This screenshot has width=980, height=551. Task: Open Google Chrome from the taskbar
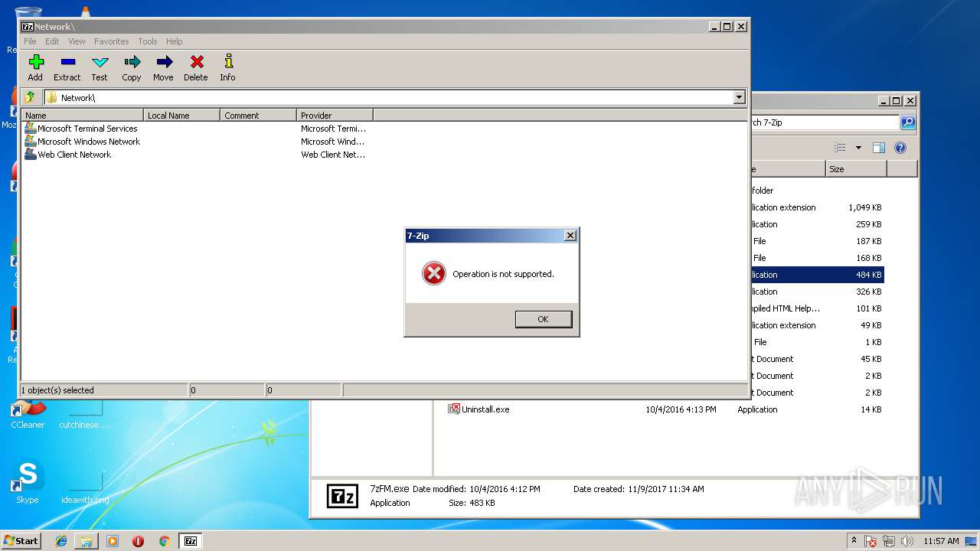point(164,541)
